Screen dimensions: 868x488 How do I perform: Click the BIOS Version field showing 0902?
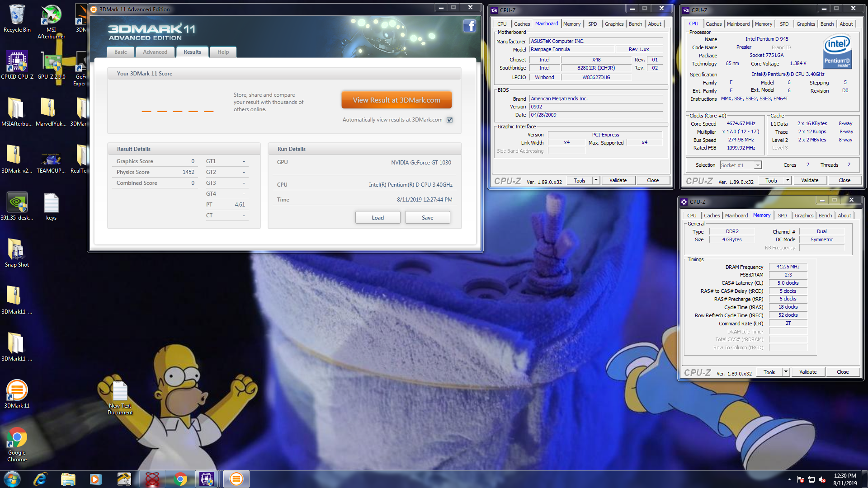596,107
